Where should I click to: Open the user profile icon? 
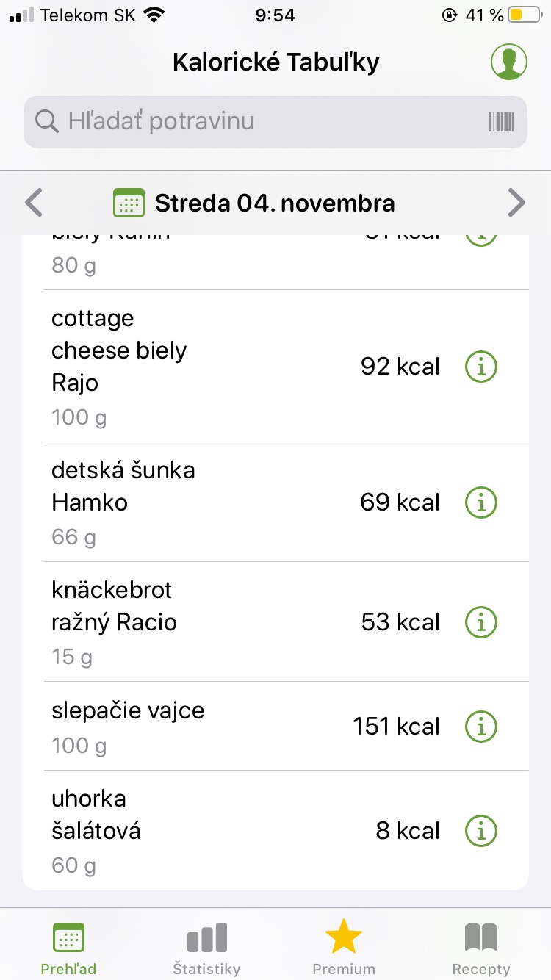point(509,62)
